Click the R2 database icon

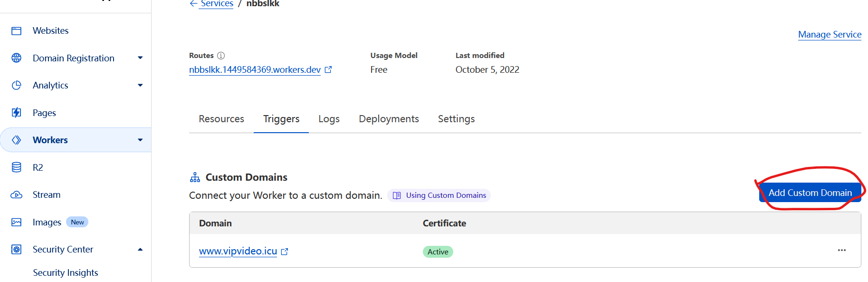17,167
